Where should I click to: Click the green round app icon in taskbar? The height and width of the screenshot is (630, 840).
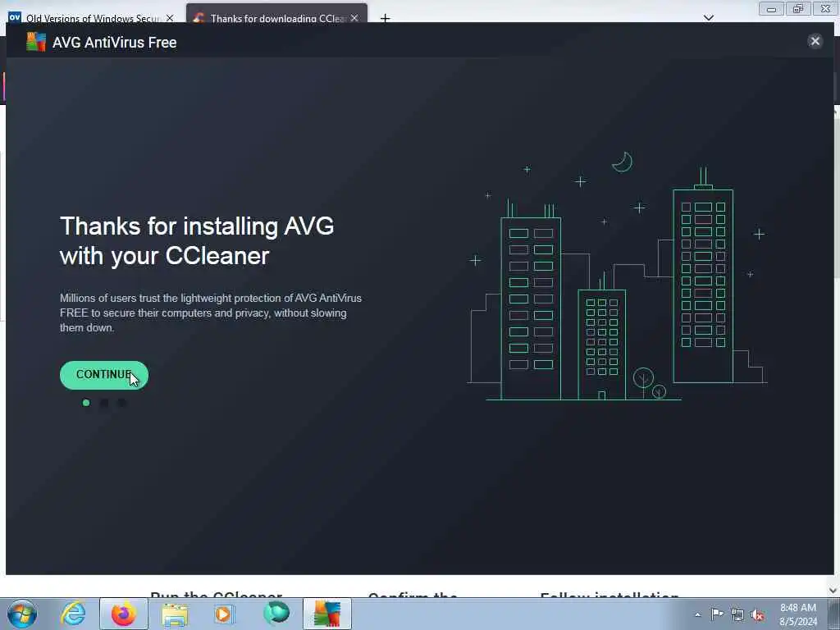coord(276,614)
